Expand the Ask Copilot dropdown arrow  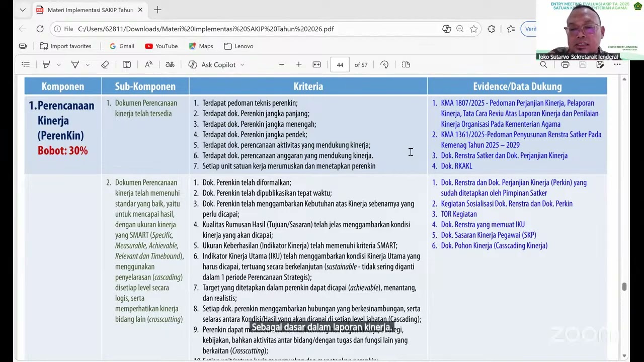(x=242, y=64)
